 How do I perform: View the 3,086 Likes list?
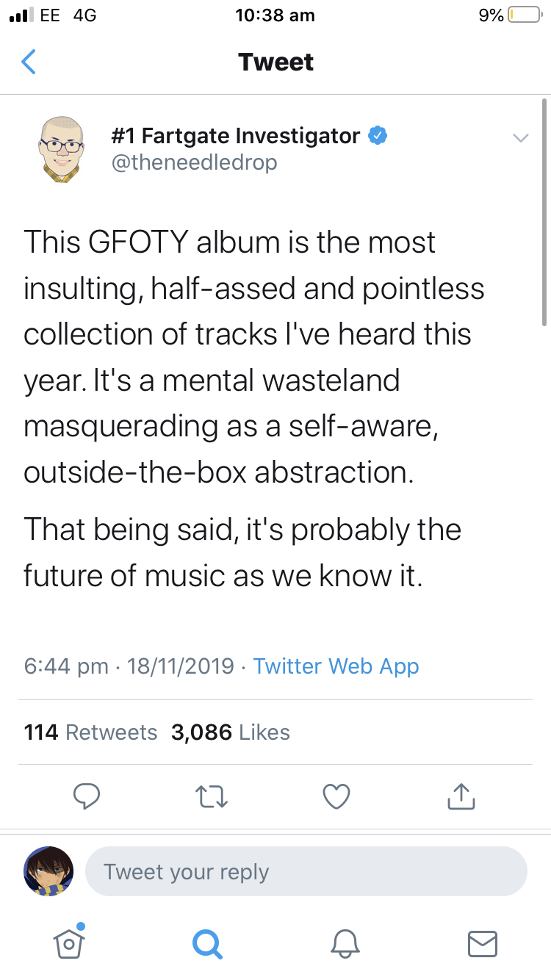pyautogui.click(x=230, y=732)
